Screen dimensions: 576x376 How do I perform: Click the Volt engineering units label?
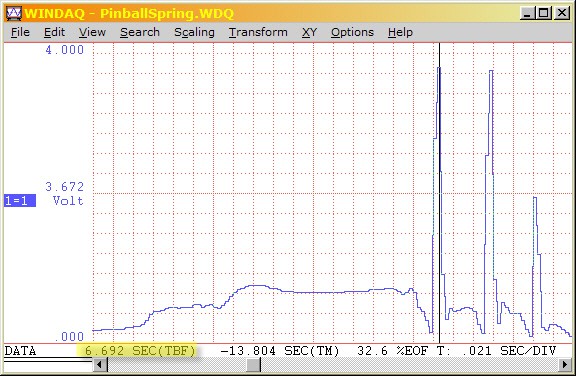tap(68, 201)
